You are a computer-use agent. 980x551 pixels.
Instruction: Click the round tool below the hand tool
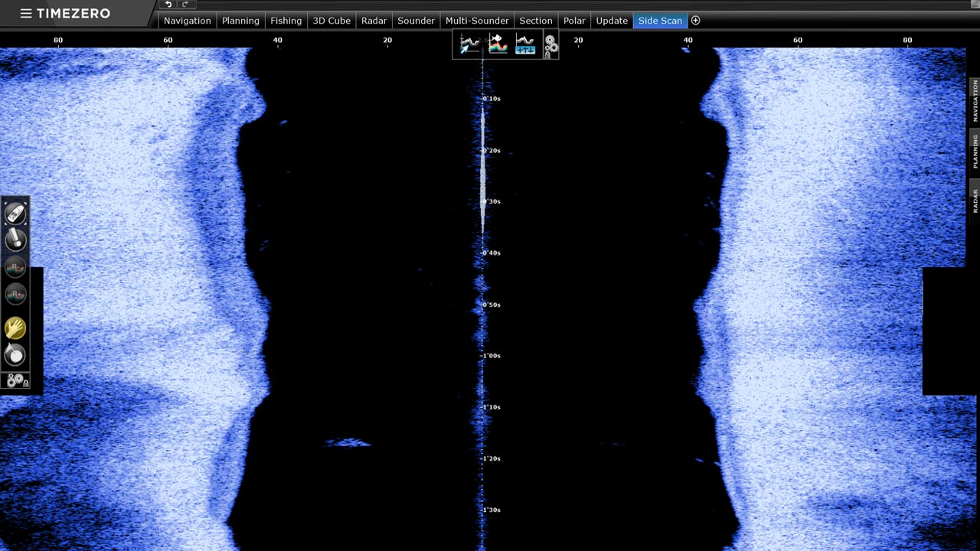[15, 354]
